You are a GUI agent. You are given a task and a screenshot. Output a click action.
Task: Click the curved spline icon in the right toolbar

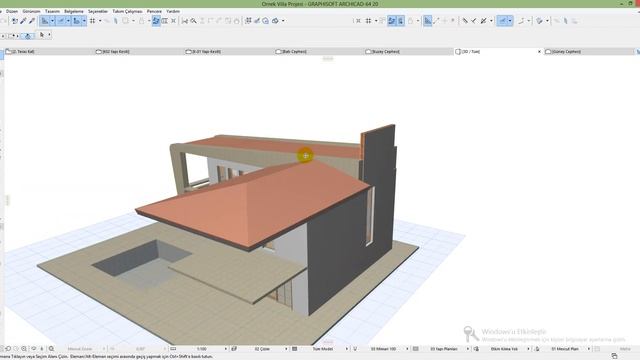(521, 21)
